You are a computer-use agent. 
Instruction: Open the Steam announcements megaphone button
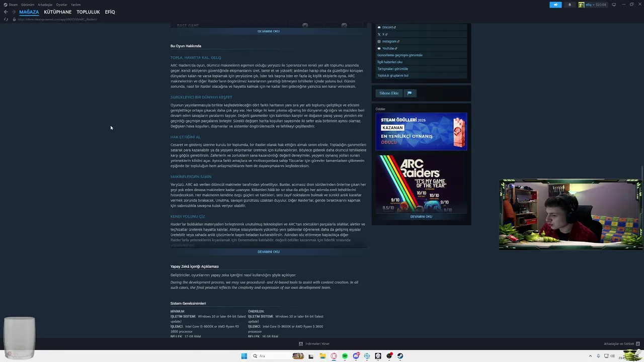(555, 5)
